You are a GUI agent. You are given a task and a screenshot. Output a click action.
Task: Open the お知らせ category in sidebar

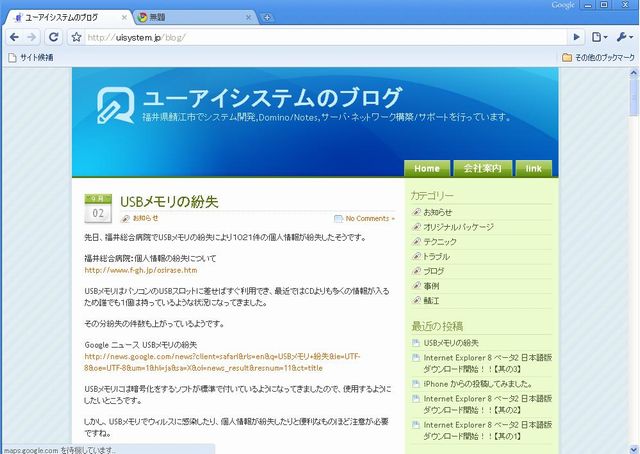(438, 212)
